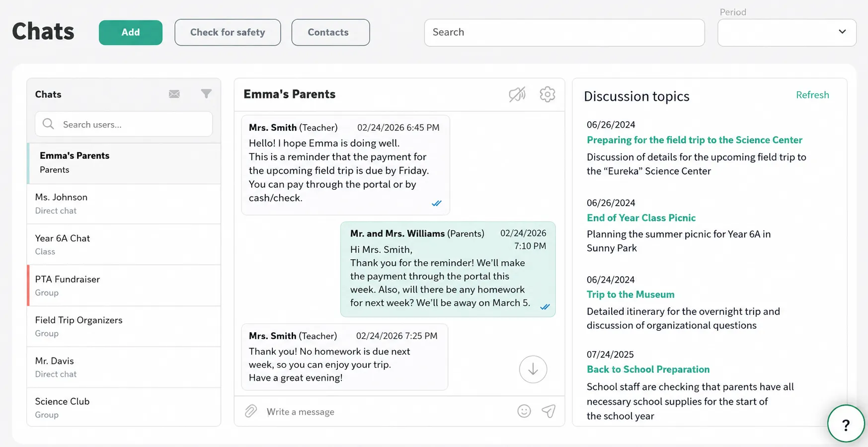Open the chat list filter funnel icon

coord(206,94)
